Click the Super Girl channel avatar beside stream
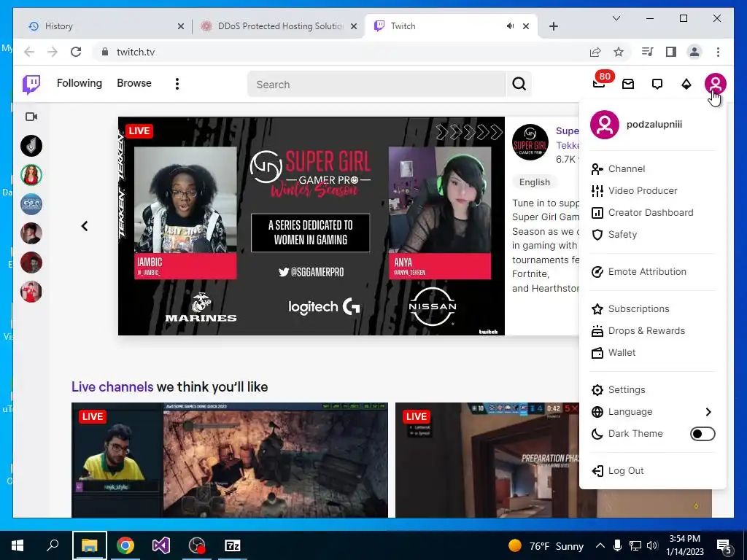The width and height of the screenshot is (747, 560). [530, 142]
